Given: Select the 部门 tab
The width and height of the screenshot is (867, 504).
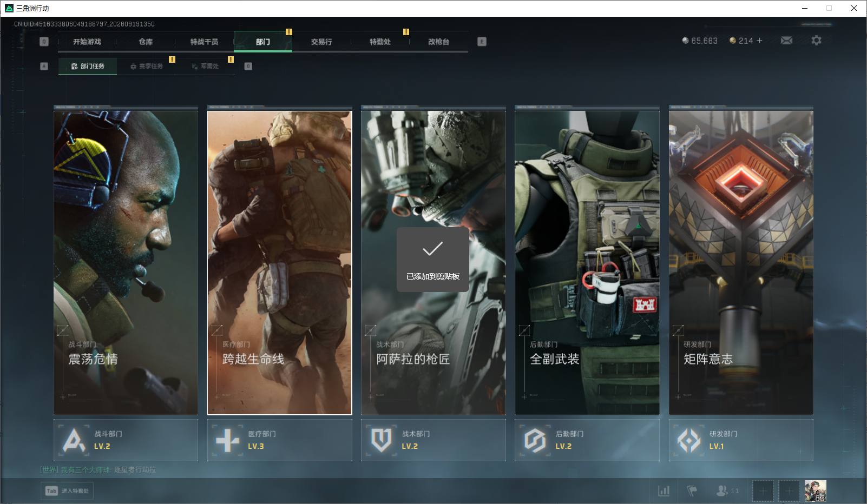Looking at the screenshot, I should click(x=263, y=42).
